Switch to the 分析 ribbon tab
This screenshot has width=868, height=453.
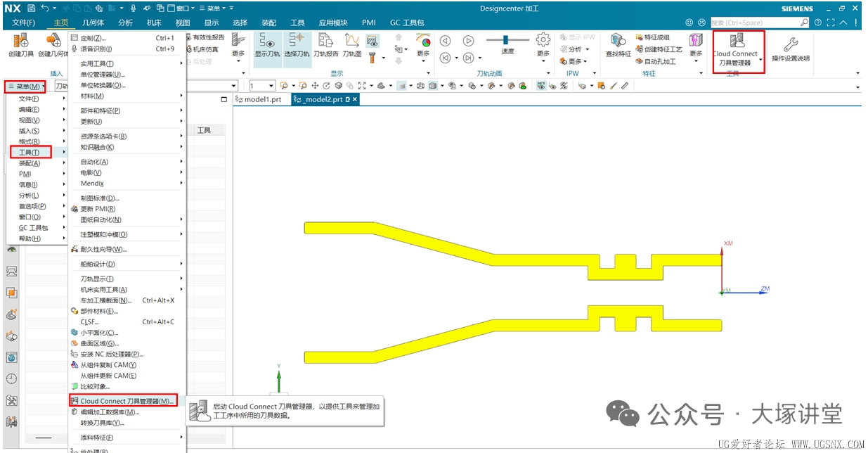[125, 23]
